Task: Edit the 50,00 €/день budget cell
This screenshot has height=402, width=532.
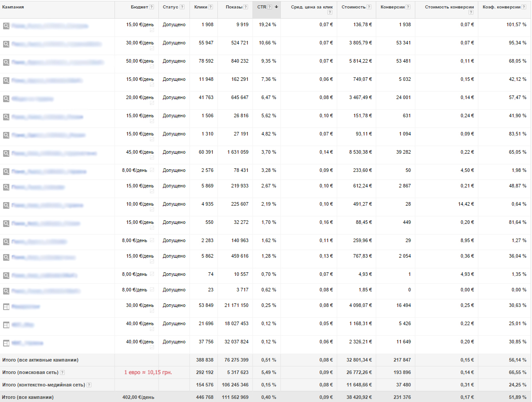Action: (x=140, y=61)
